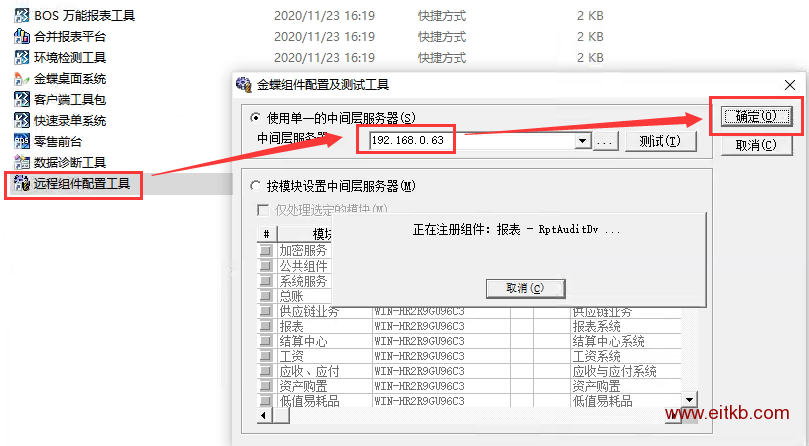Check the 总账 module row box
The width and height of the screenshot is (809, 446).
[265, 296]
